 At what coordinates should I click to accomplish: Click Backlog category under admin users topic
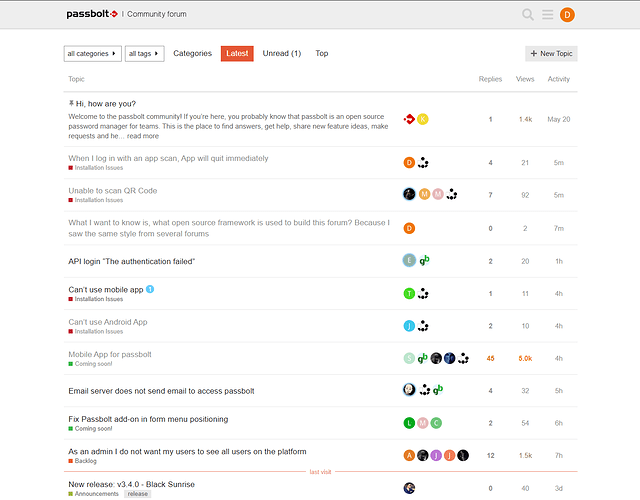(x=82, y=461)
